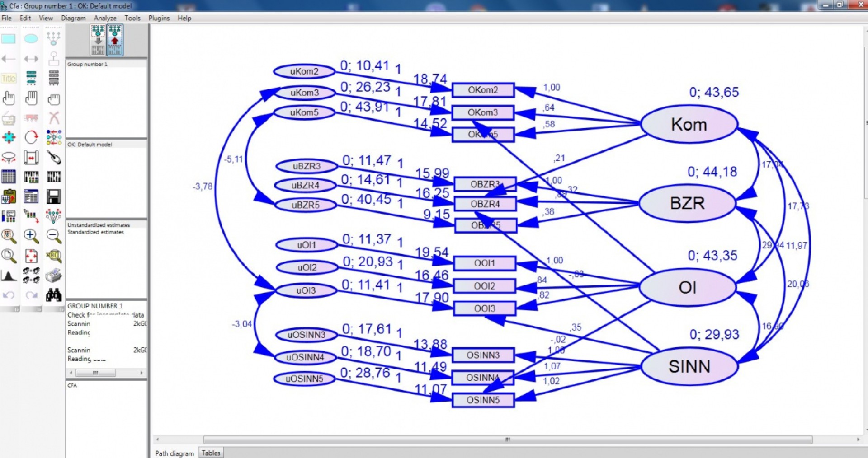Select Unstandardized estimates option
This screenshot has width=868, height=458.
(99, 225)
